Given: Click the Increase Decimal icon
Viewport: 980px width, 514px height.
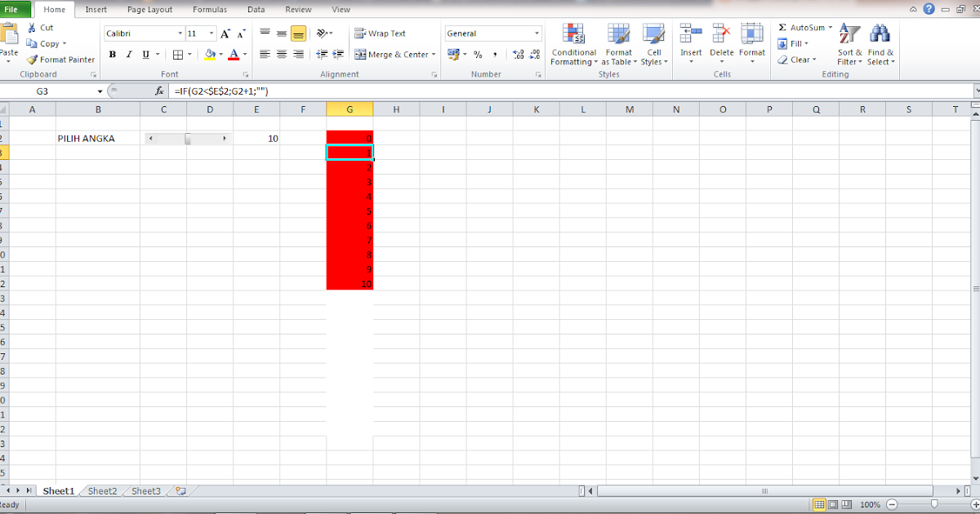Looking at the screenshot, I should point(517,55).
